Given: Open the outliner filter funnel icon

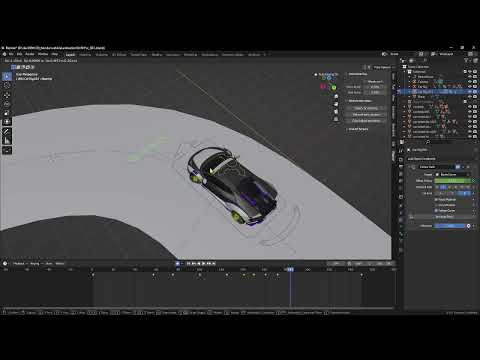Looking at the screenshot, I should (466, 60).
